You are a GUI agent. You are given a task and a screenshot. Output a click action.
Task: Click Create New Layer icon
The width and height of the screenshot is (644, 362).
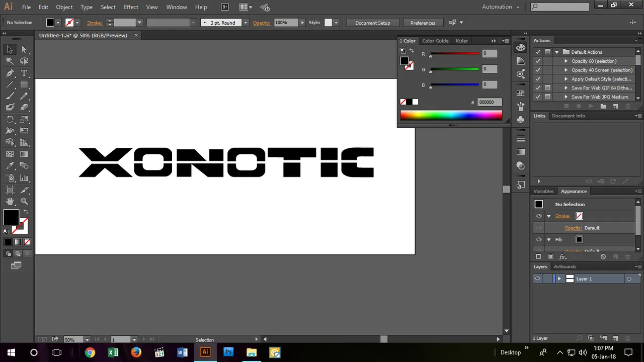(615, 338)
